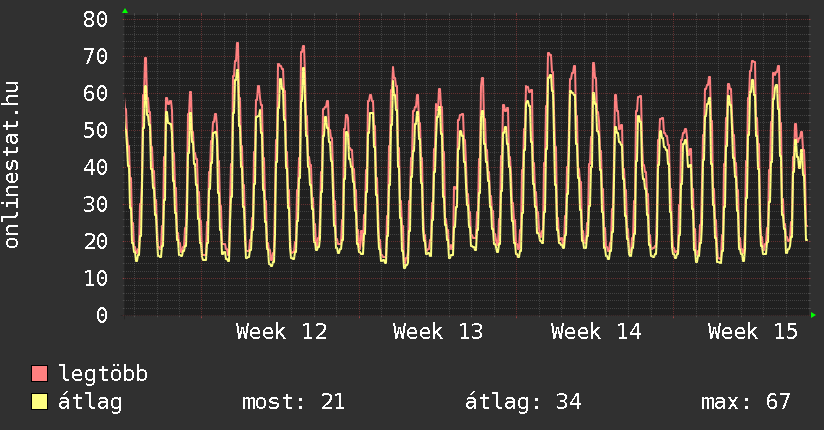Viewport: 824px width, 430px height.
Task: Click the red legtöbb legend swatch
Action: click(40, 374)
